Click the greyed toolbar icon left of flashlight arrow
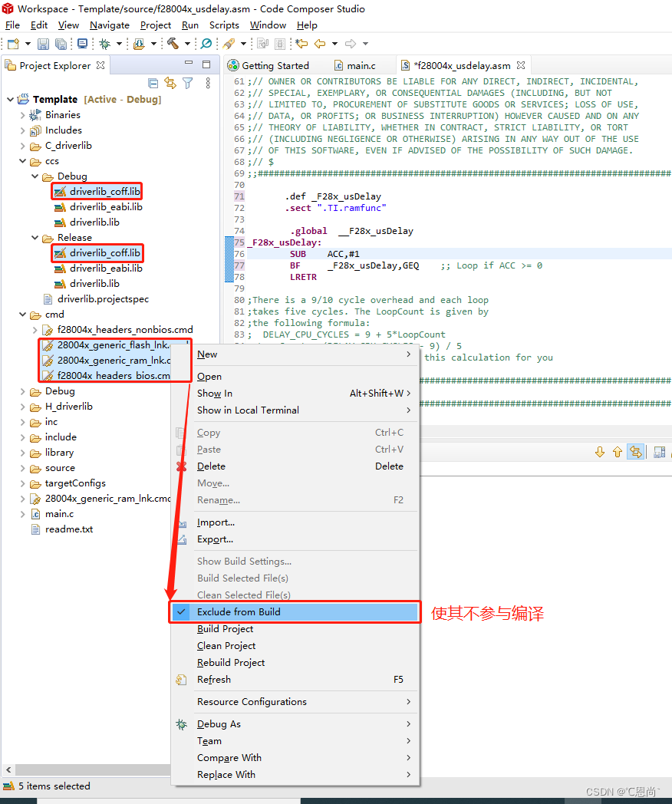The image size is (672, 804). 262,44
